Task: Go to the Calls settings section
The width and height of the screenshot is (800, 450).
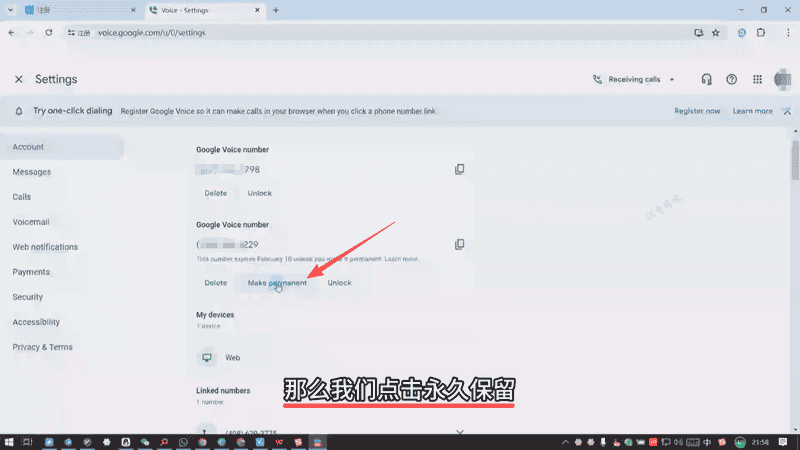Action: point(21,197)
